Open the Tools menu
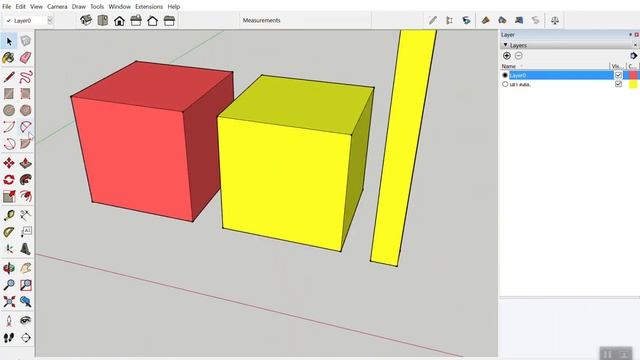The width and height of the screenshot is (640, 360). (x=97, y=7)
